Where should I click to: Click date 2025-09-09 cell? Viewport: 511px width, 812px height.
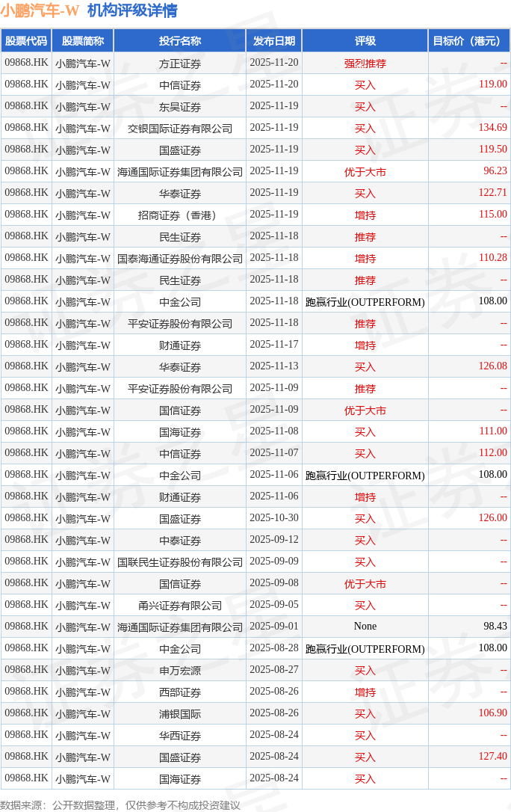pyautogui.click(x=274, y=562)
